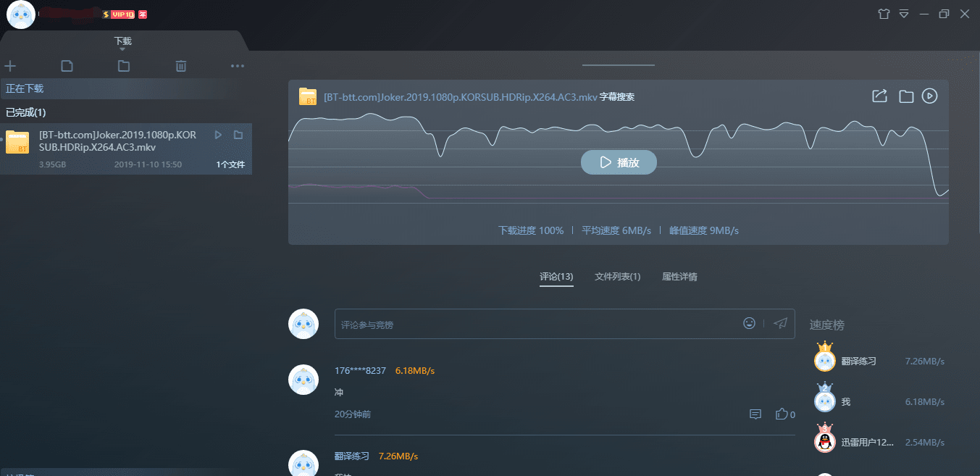Viewport: 980px width, 476px height.
Task: Expand dropdown arrow under 下载 tab
Action: pyautogui.click(x=122, y=49)
